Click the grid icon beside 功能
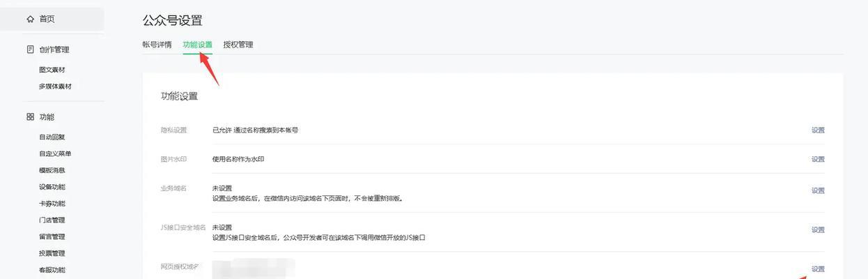This screenshot has width=868, height=279. click(x=30, y=117)
